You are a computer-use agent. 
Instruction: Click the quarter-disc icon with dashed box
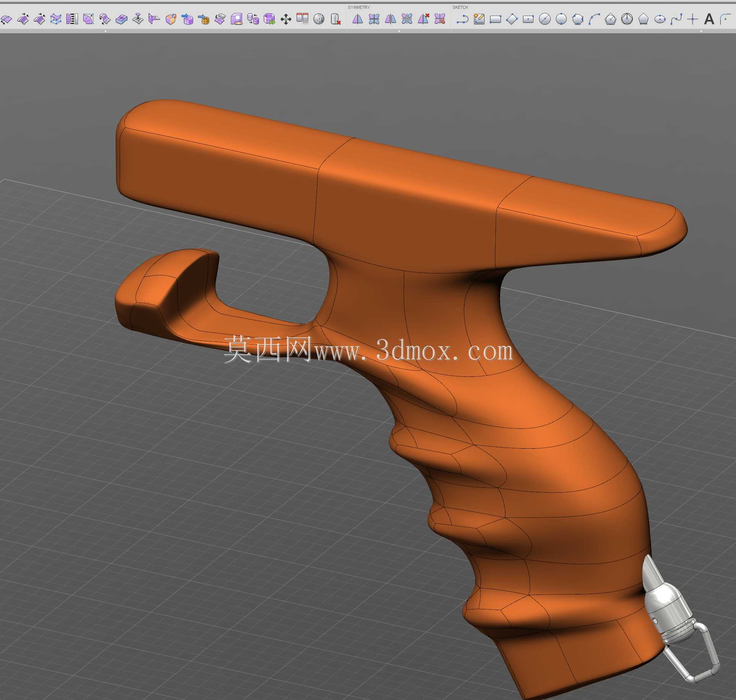click(89, 19)
